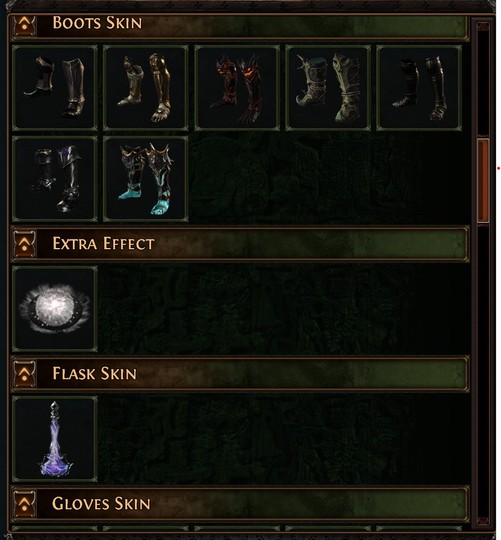
Task: Select the purple-tinted steel boots skin
Action: (x=55, y=179)
